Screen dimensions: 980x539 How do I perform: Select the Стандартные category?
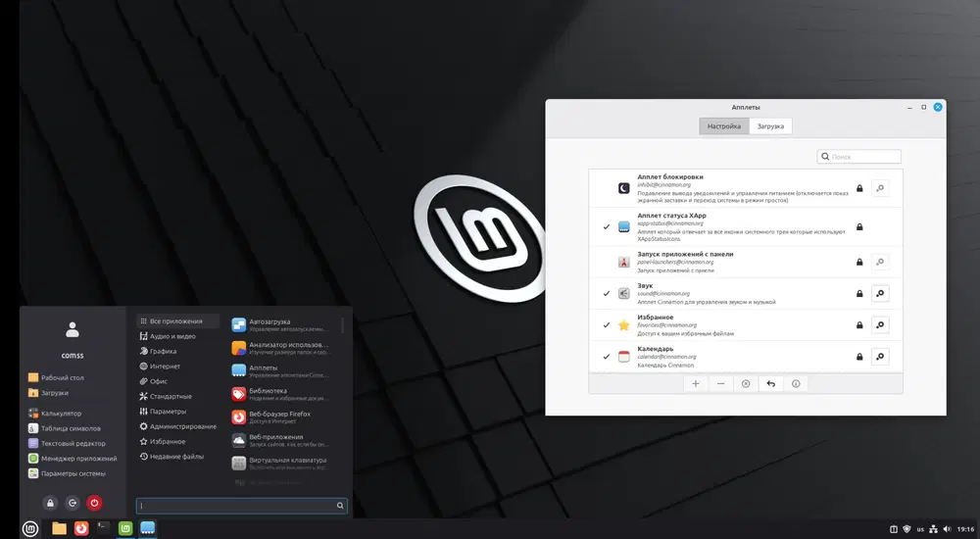[178, 397]
